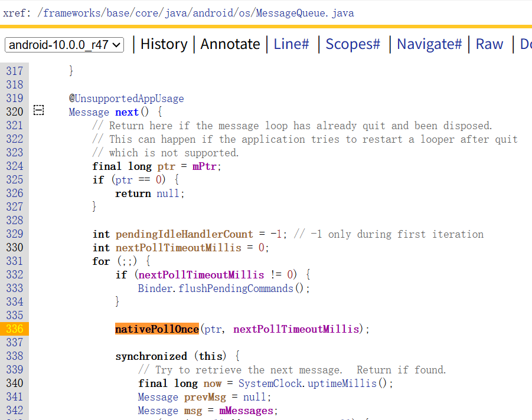
Task: Follow the uptimeMillis method link
Action: (x=342, y=383)
